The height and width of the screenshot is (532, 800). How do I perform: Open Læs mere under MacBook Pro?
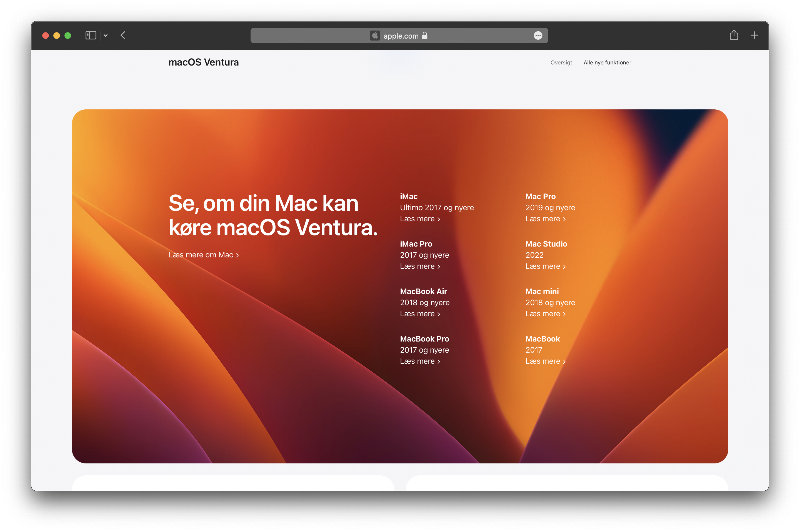coord(420,361)
